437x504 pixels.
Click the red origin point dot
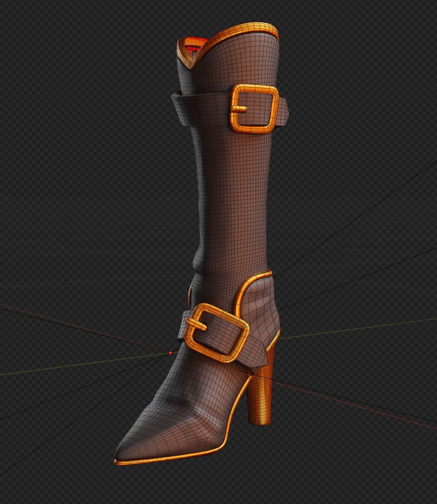(170, 353)
